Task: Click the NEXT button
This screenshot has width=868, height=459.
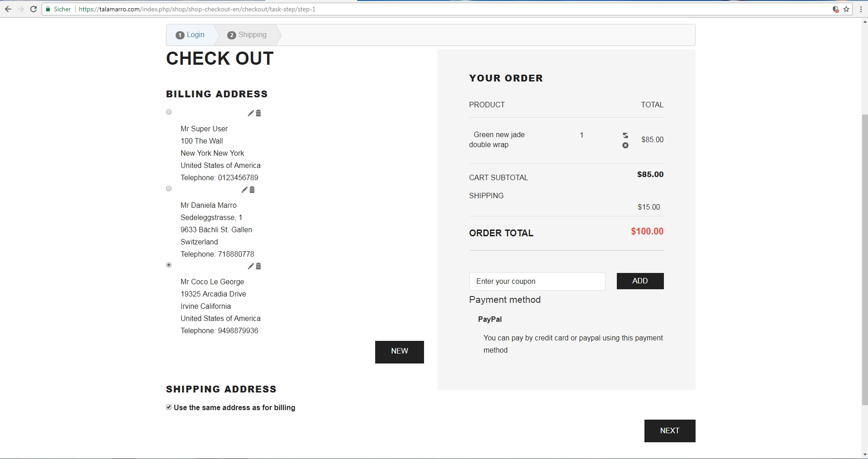Action: (x=669, y=430)
